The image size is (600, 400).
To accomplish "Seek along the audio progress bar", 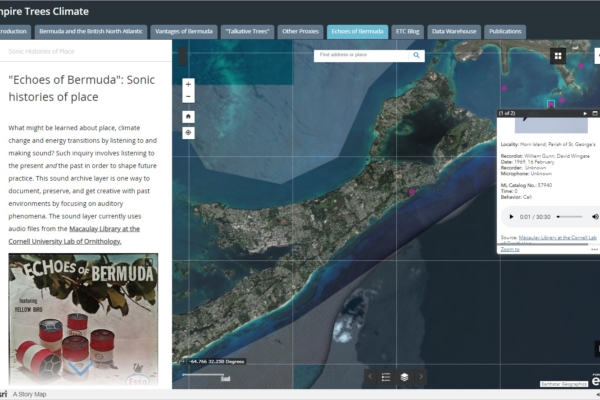I will pyautogui.click(x=568, y=216).
